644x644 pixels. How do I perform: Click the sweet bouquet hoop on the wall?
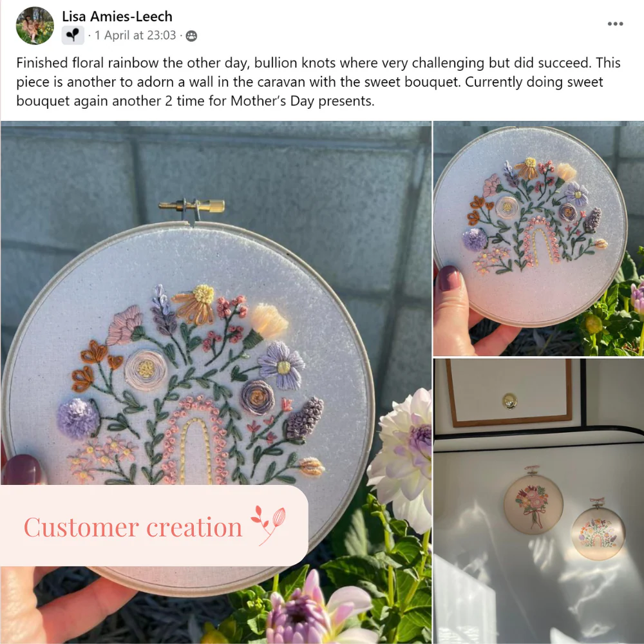coord(533,504)
